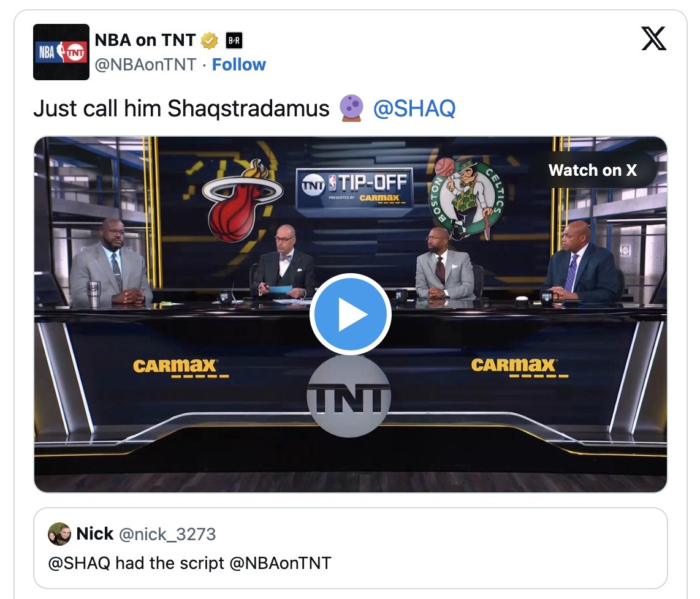Follow the NBA on TNT account
700x599 pixels.
coord(239,65)
